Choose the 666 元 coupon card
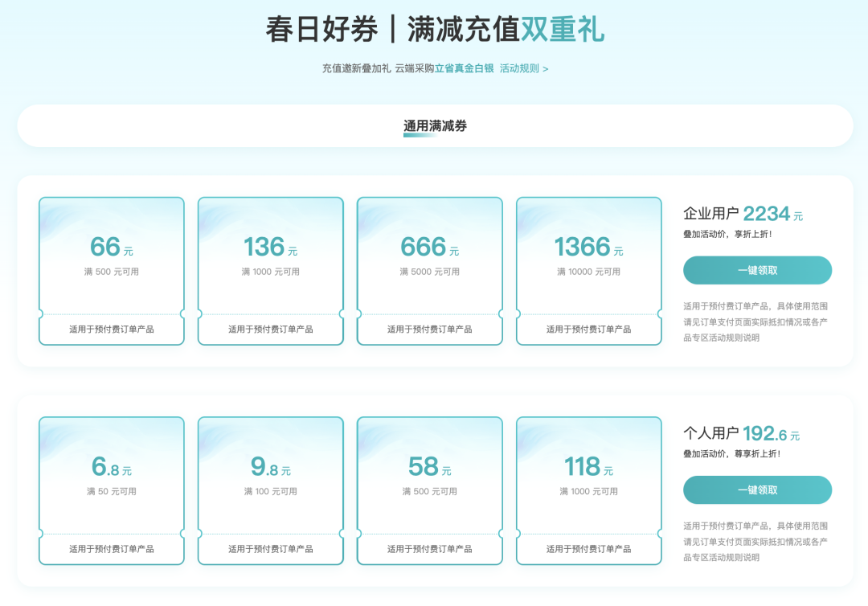 point(429,271)
